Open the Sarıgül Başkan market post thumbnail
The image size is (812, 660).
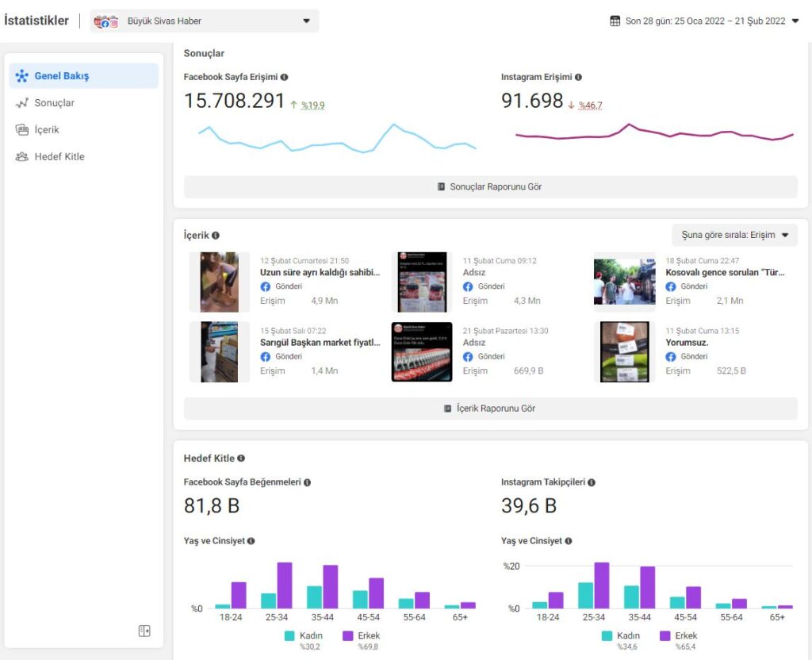pos(219,351)
